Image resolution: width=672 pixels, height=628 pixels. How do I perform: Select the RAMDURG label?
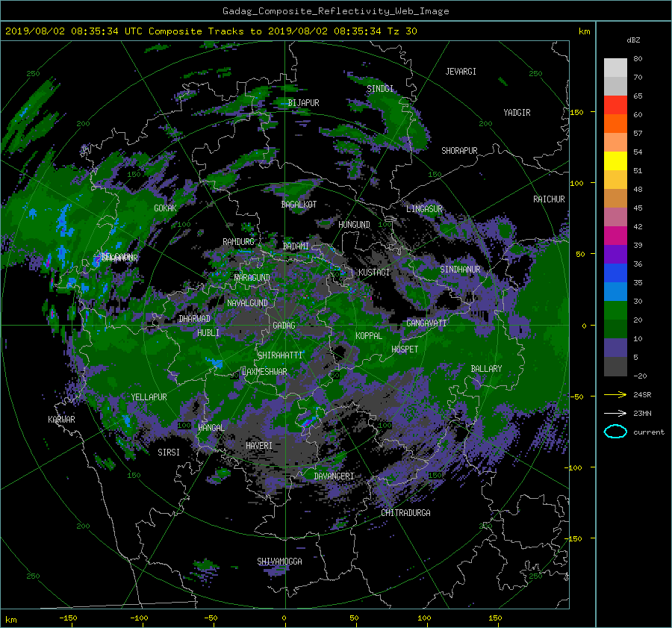[238, 242]
